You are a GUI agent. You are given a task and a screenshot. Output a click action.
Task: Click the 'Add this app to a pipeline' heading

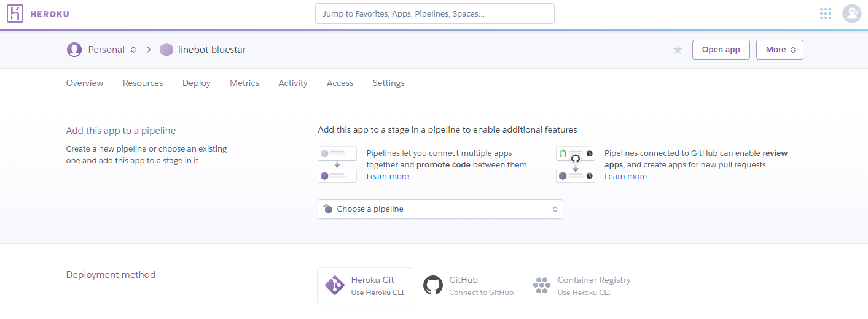pos(121,131)
